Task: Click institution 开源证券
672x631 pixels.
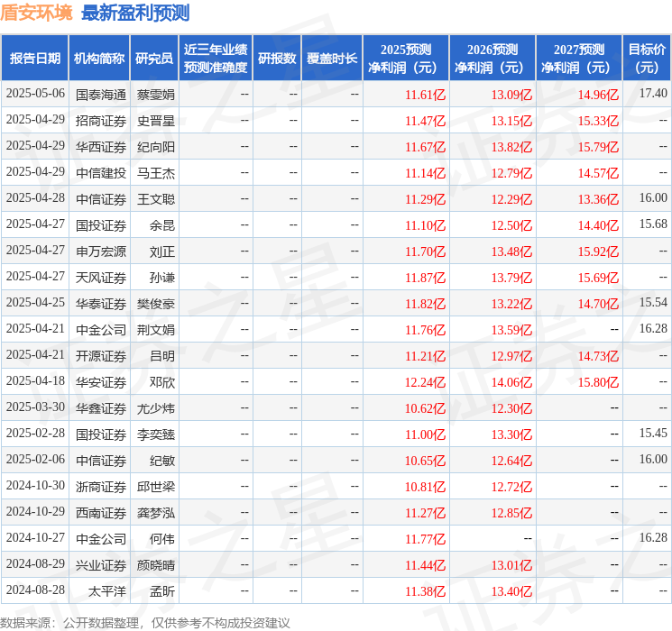Action: (x=101, y=356)
